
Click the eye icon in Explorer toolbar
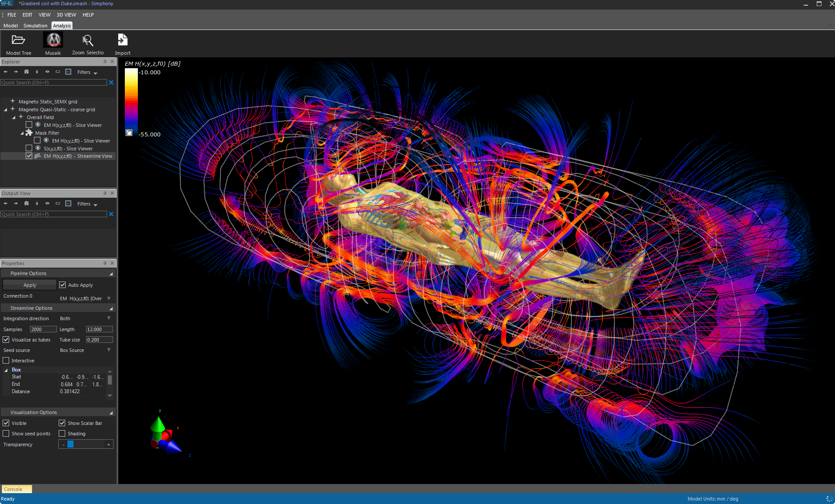(x=47, y=72)
